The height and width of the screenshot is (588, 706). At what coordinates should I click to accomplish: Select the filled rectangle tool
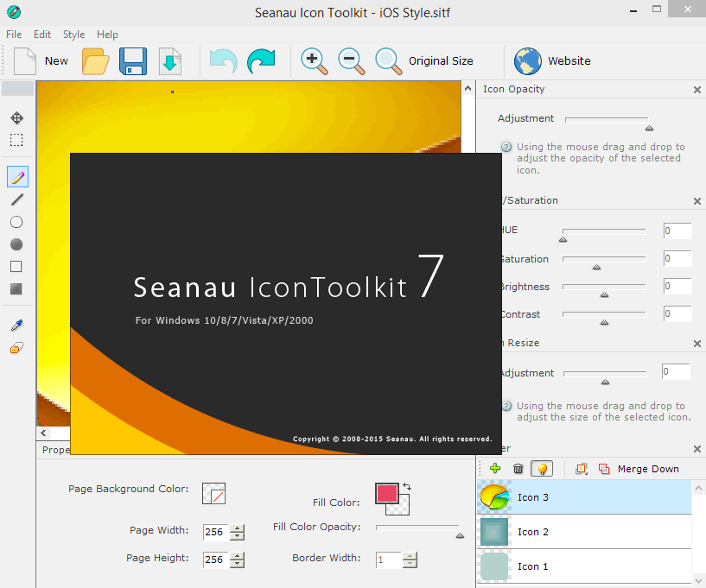tap(16, 289)
